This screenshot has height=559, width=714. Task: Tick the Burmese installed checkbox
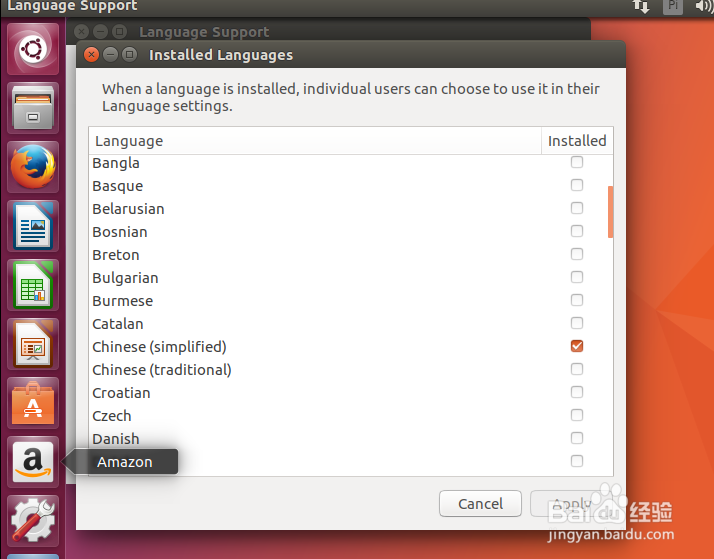(577, 300)
